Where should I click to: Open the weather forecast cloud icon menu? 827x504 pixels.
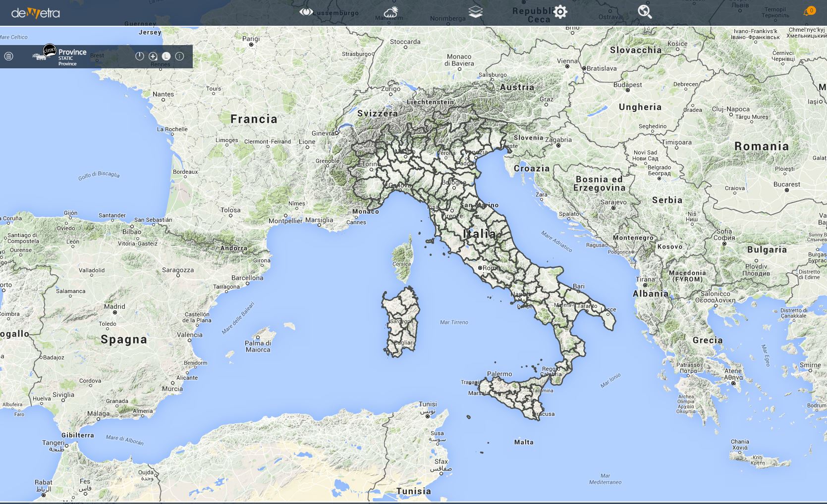click(391, 12)
